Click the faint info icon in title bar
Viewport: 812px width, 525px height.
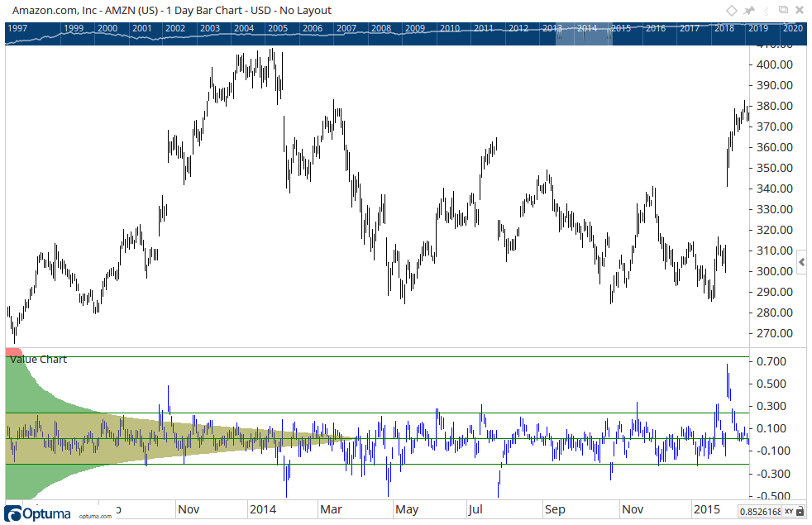[767, 11]
